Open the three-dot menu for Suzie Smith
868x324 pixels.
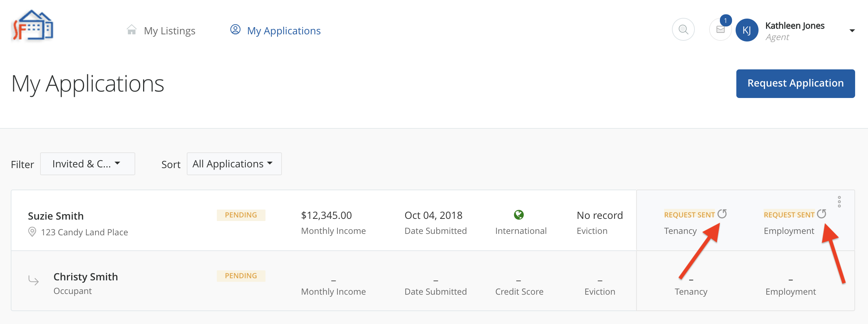(839, 202)
